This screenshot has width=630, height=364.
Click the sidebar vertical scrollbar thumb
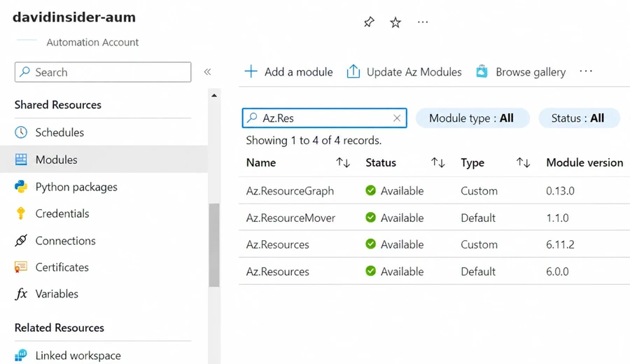[214, 245]
